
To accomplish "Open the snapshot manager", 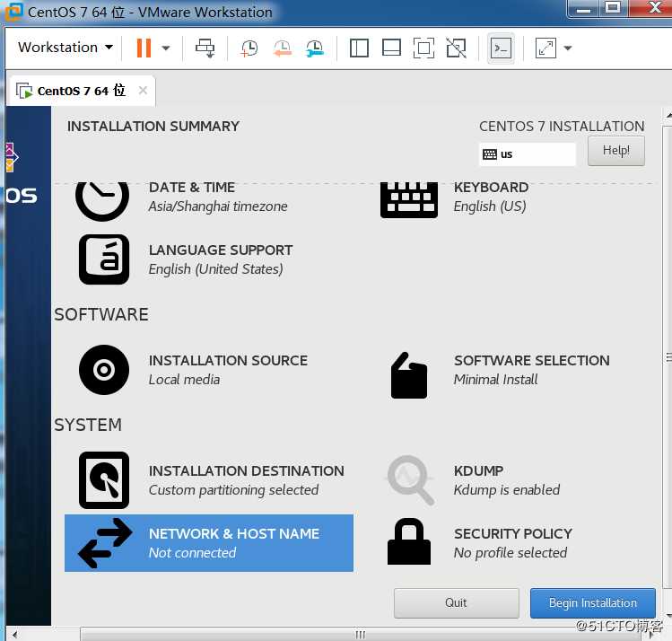I will pos(315,48).
